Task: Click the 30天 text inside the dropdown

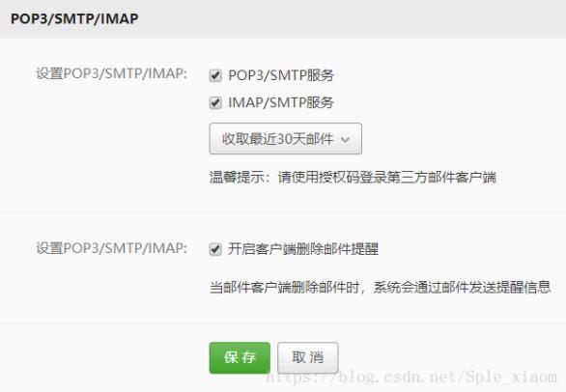Action: tap(292, 139)
